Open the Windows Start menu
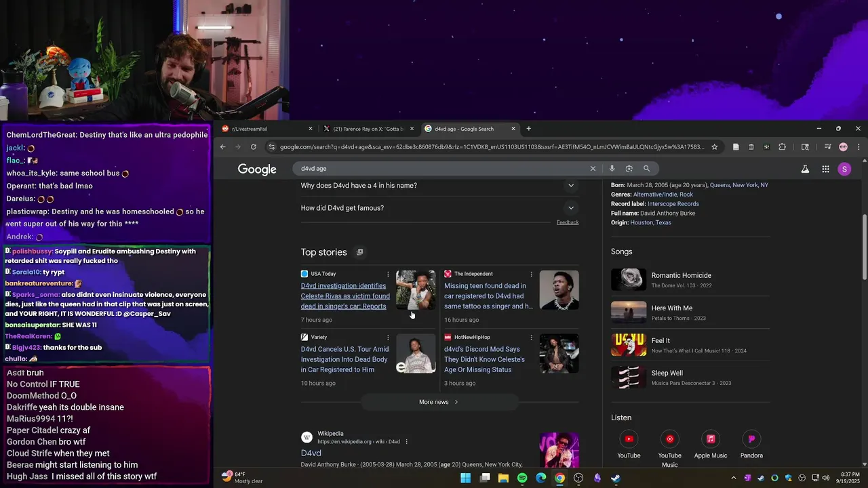Viewport: 868px width, 488px height. click(465, 478)
